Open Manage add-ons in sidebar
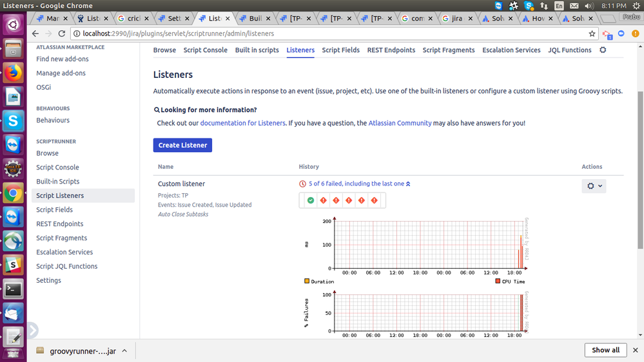The width and height of the screenshot is (644, 362). pyautogui.click(x=61, y=73)
